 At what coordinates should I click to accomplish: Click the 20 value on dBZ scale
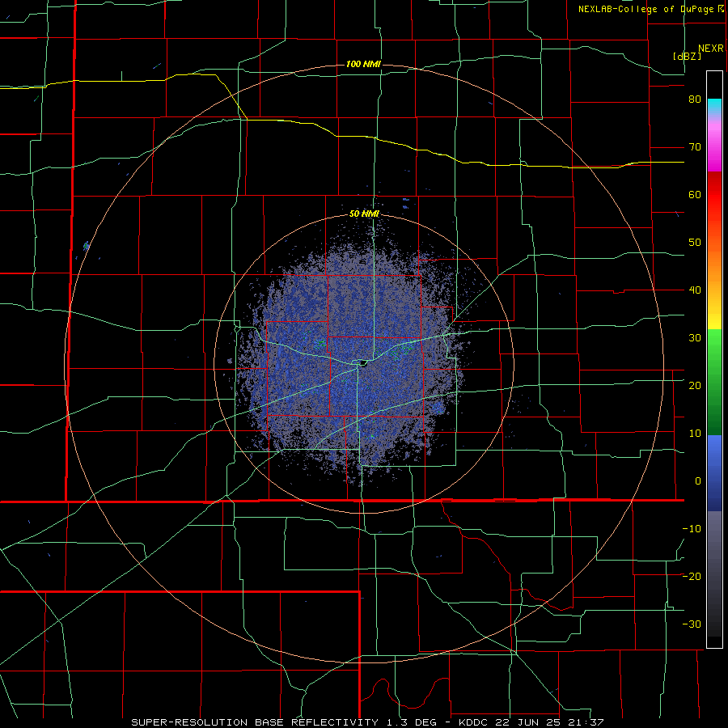point(695,386)
